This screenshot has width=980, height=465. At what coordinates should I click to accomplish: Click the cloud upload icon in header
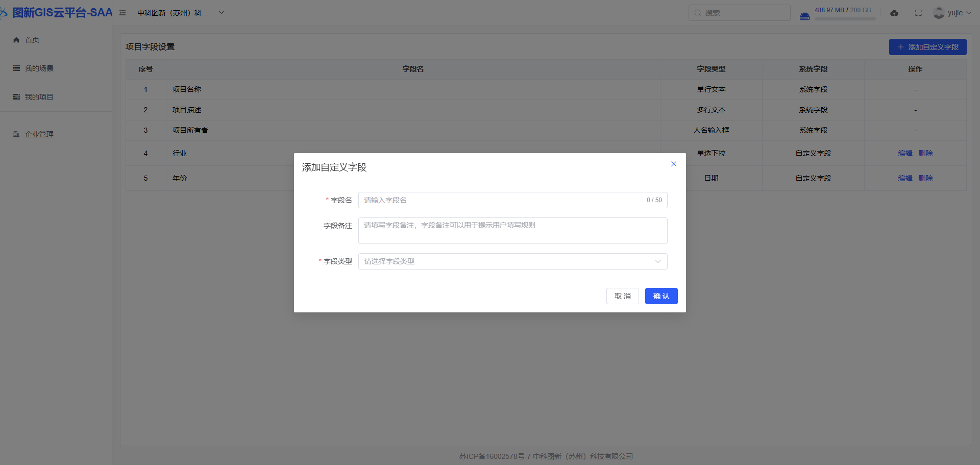point(894,13)
